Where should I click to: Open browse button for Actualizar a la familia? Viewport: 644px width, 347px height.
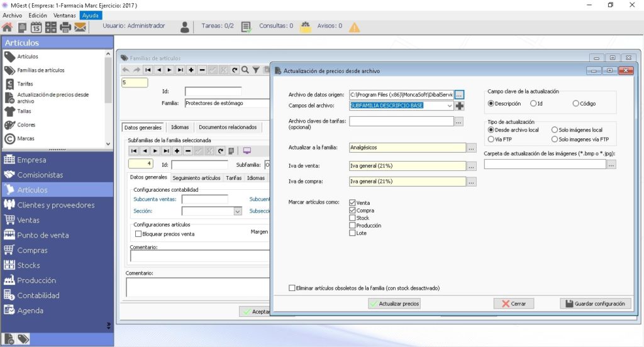[x=472, y=148]
